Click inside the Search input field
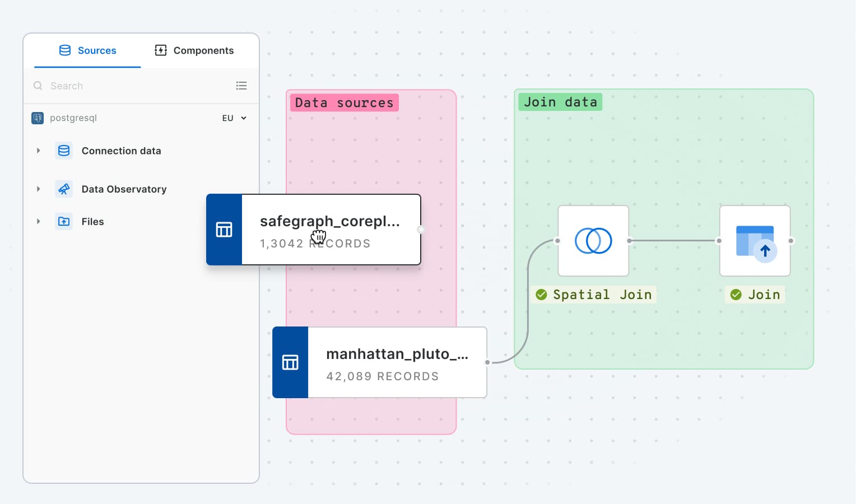Screen dimensions: 856x504 134,86
